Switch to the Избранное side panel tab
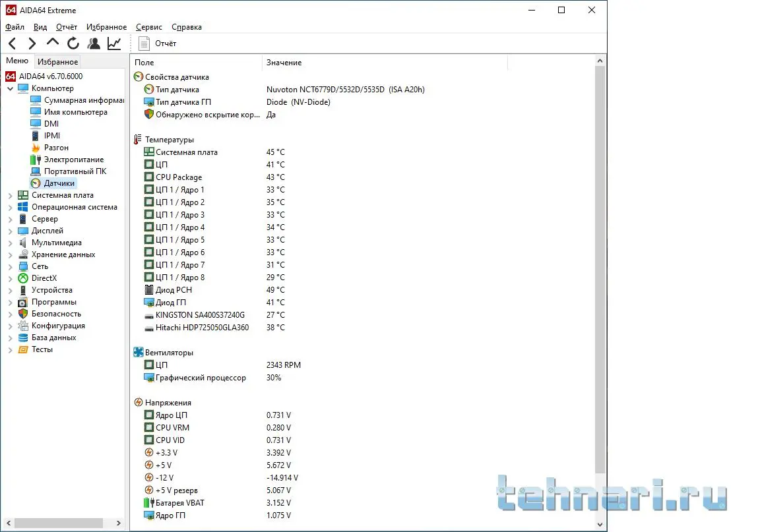The image size is (760, 532). pyautogui.click(x=57, y=61)
